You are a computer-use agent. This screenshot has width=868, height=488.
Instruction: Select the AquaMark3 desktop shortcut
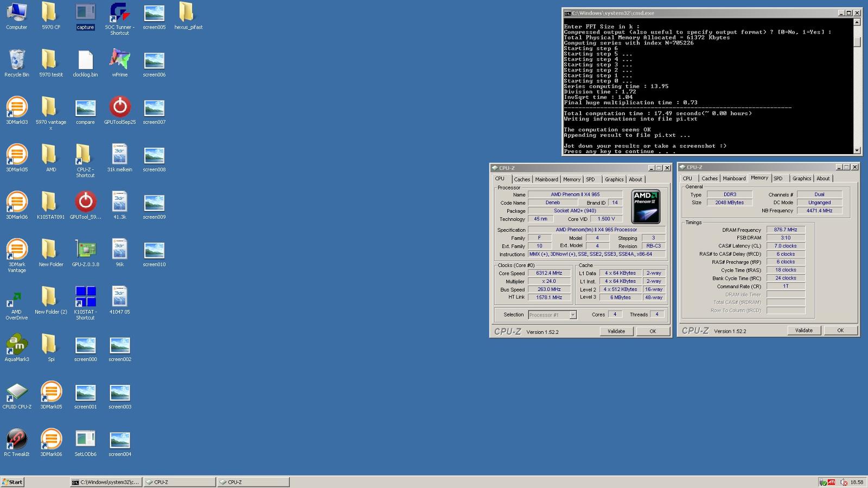(x=16, y=348)
